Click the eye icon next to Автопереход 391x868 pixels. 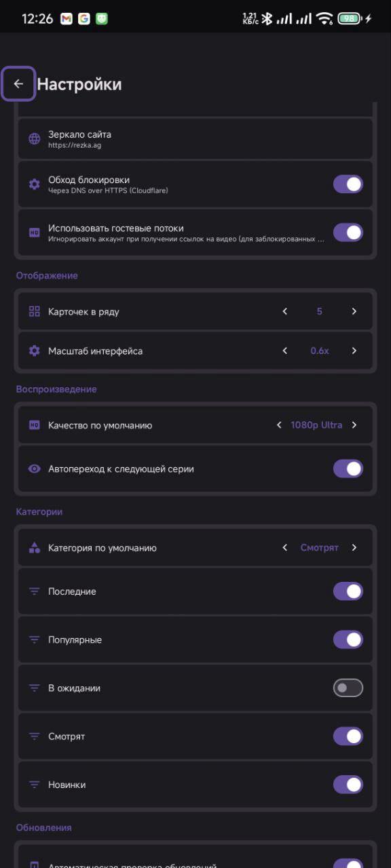coord(34,469)
